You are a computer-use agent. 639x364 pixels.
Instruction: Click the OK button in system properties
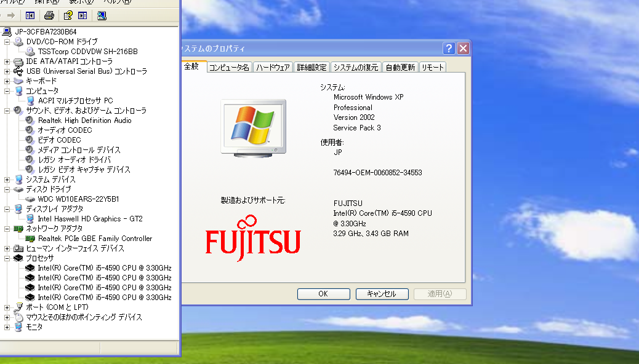pyautogui.click(x=324, y=294)
